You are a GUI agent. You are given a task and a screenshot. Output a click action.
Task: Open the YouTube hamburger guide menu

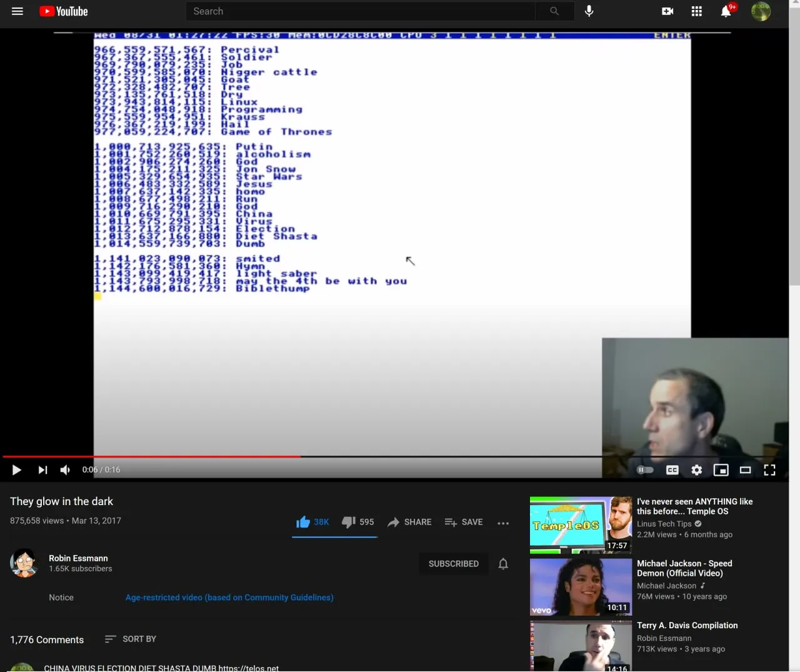click(17, 11)
